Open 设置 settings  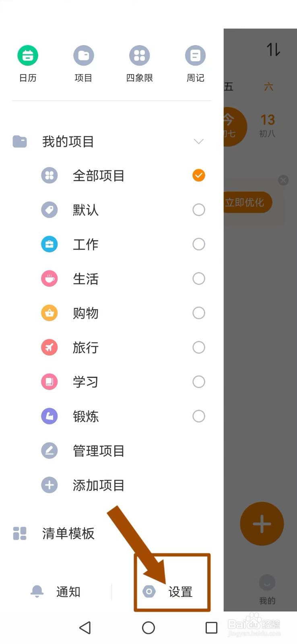pos(172,592)
